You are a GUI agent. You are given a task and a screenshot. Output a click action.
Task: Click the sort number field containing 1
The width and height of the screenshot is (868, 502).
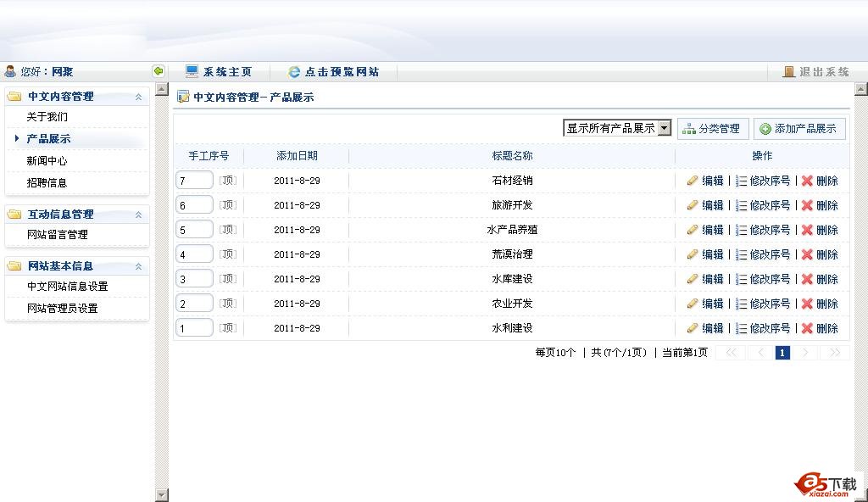coord(194,327)
